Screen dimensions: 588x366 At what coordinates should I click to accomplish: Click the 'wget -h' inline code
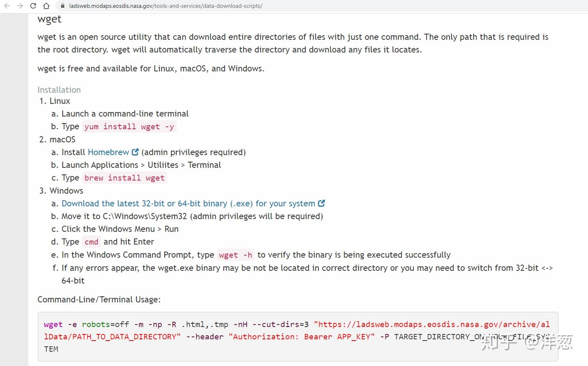[236, 255]
